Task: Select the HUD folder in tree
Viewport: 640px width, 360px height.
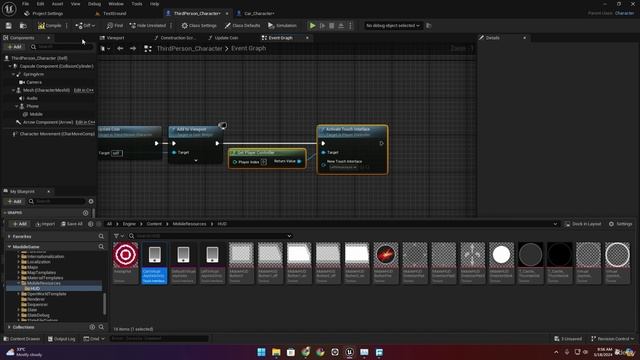Action: pyautogui.click(x=35, y=289)
